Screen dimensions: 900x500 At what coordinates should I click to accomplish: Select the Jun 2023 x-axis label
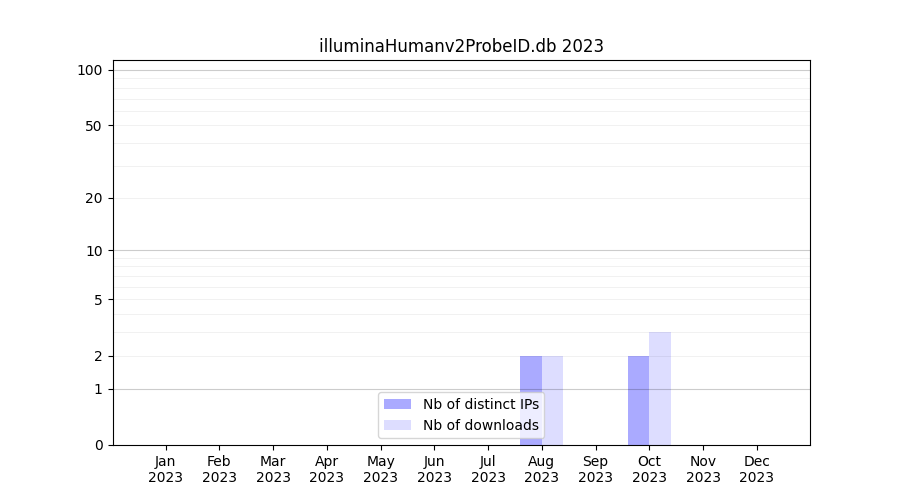click(434, 469)
